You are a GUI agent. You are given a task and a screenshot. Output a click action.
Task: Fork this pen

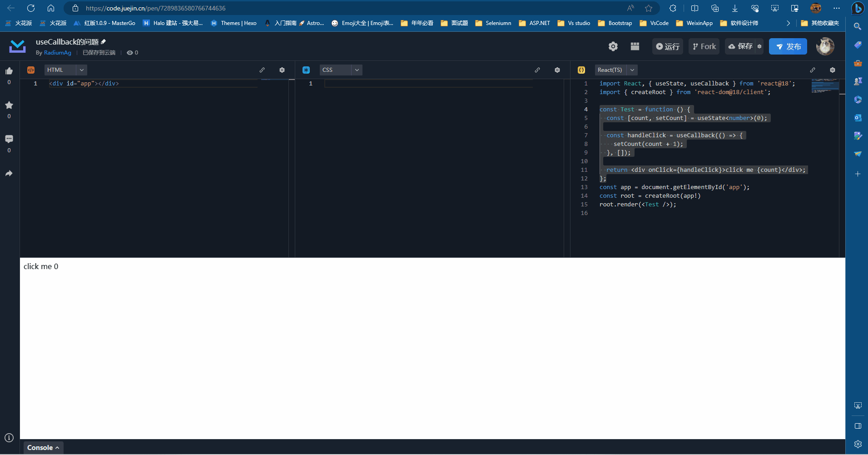tap(704, 46)
